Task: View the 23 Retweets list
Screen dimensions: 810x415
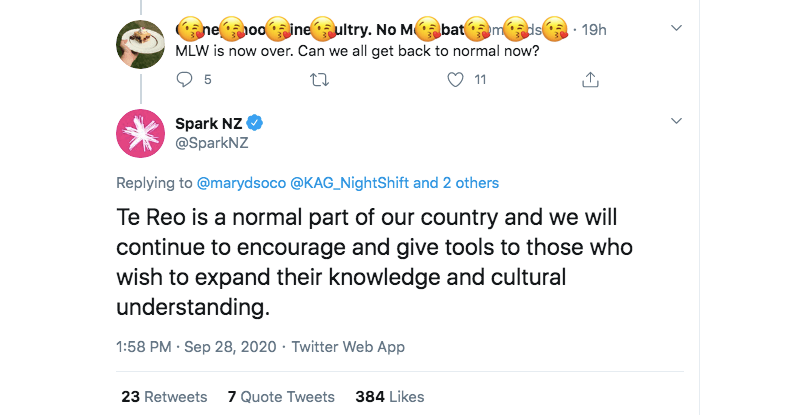Action: click(x=164, y=396)
